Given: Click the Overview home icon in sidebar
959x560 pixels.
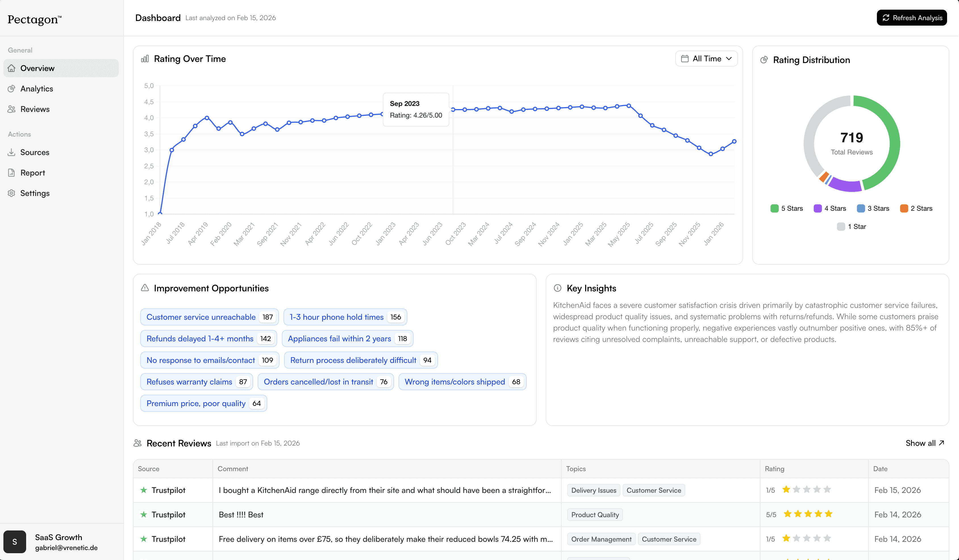Looking at the screenshot, I should (11, 68).
